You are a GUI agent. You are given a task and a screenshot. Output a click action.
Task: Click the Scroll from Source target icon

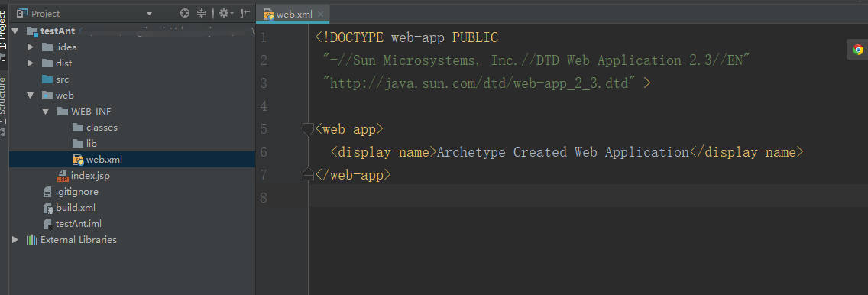click(185, 13)
